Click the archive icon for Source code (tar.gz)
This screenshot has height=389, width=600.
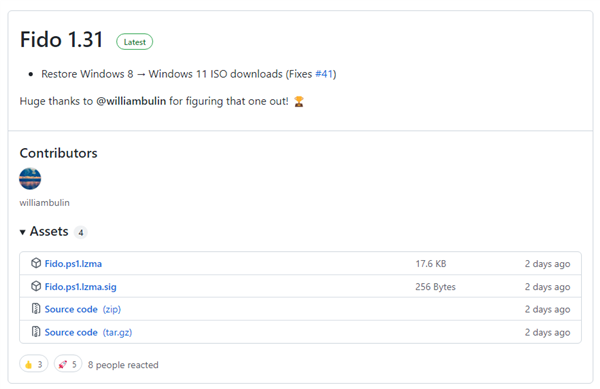[x=36, y=332]
